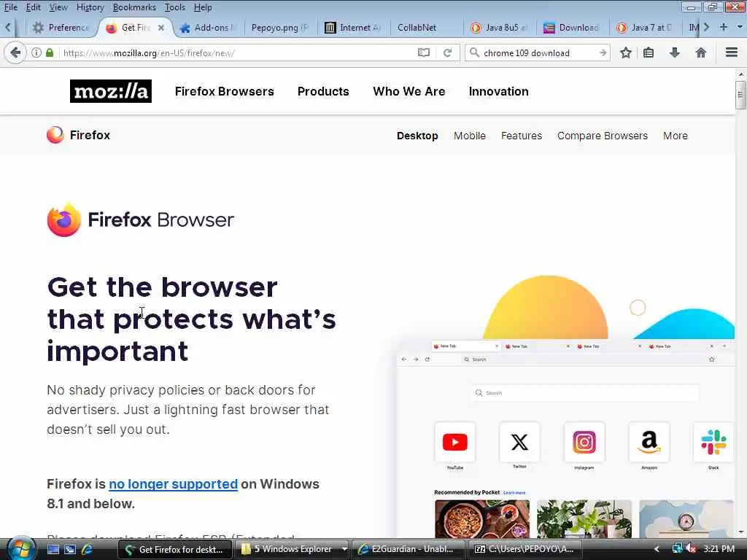
Task: Submit search with the go arrow
Action: (603, 52)
